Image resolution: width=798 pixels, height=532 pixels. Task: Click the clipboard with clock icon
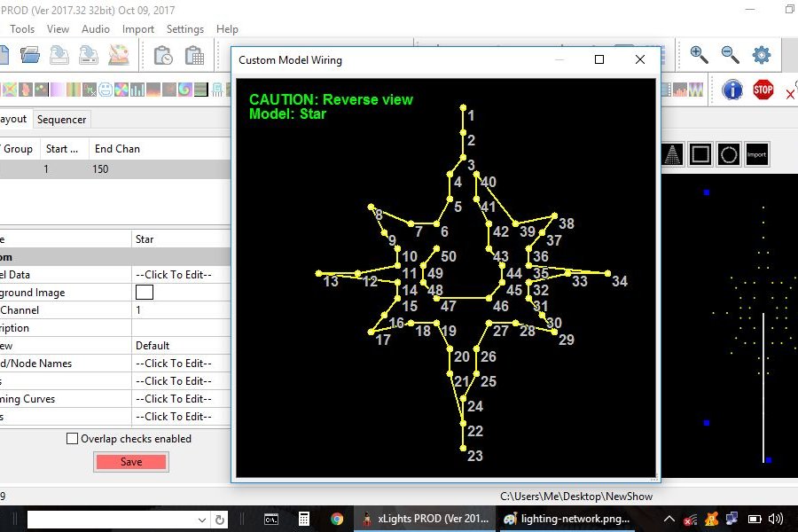(163, 55)
